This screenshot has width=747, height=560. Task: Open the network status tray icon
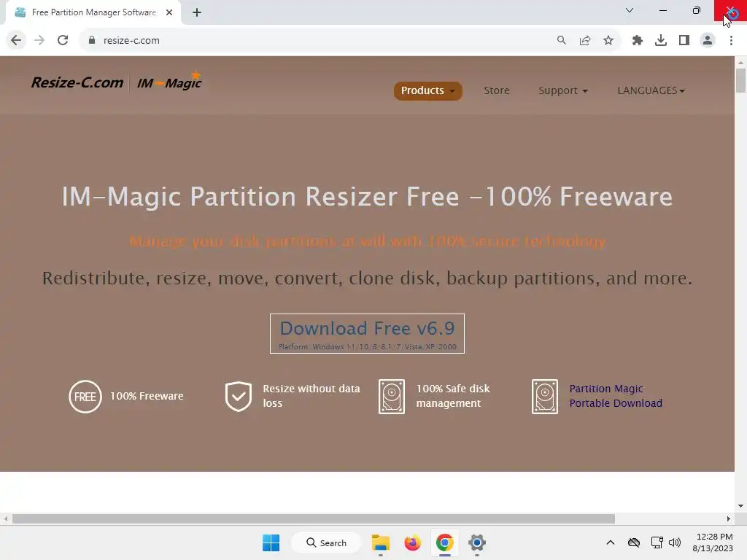657,542
